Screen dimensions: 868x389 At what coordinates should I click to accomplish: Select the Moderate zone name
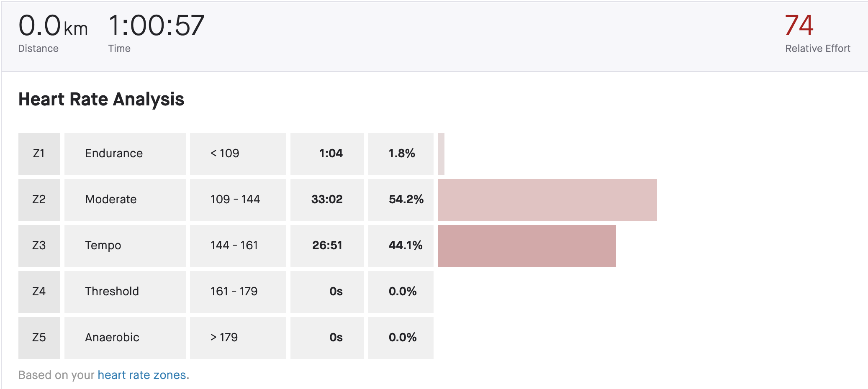point(111,200)
